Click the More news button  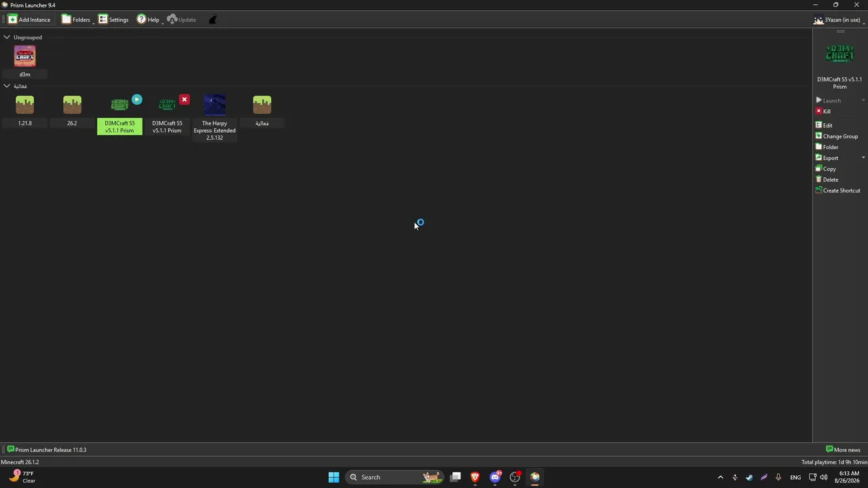[x=843, y=450]
